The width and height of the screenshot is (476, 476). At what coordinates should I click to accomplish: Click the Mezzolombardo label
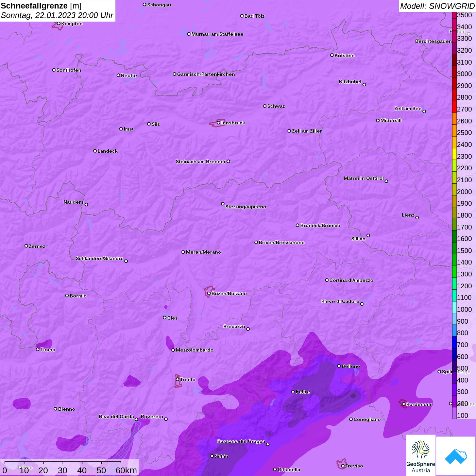click(x=194, y=350)
